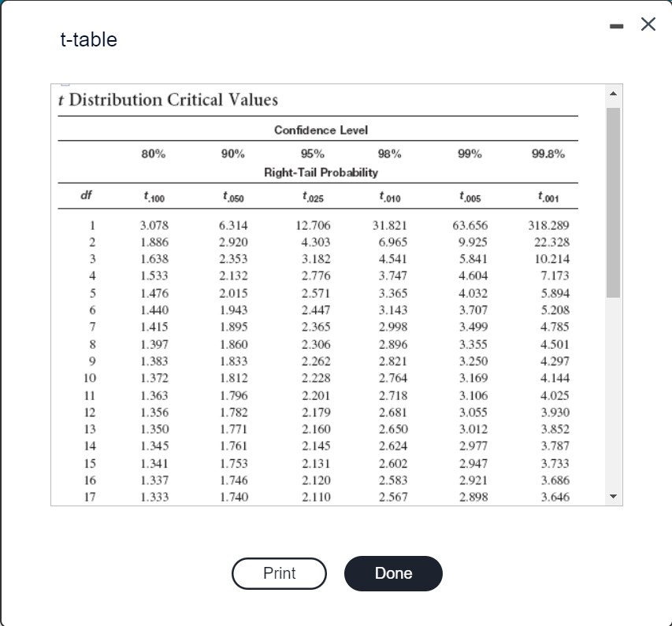Select the value 7.173 in row 4

[555, 276]
